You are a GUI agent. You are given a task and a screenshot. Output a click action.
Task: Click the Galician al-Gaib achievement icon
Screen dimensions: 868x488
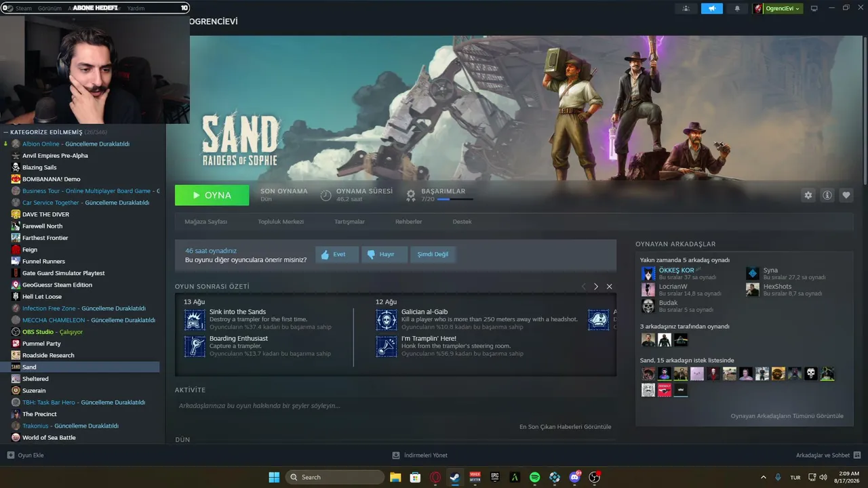coord(387,320)
